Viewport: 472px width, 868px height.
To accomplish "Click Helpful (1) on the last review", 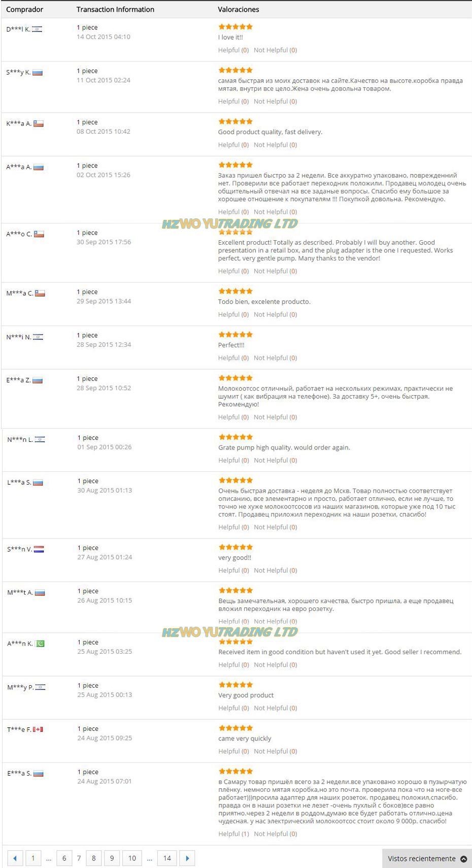I will [233, 834].
